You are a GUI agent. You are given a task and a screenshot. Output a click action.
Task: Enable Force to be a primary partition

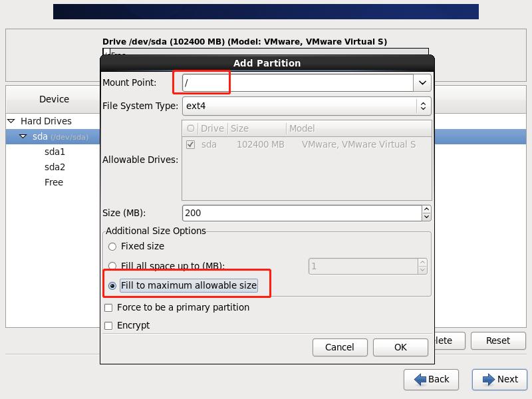click(108, 308)
